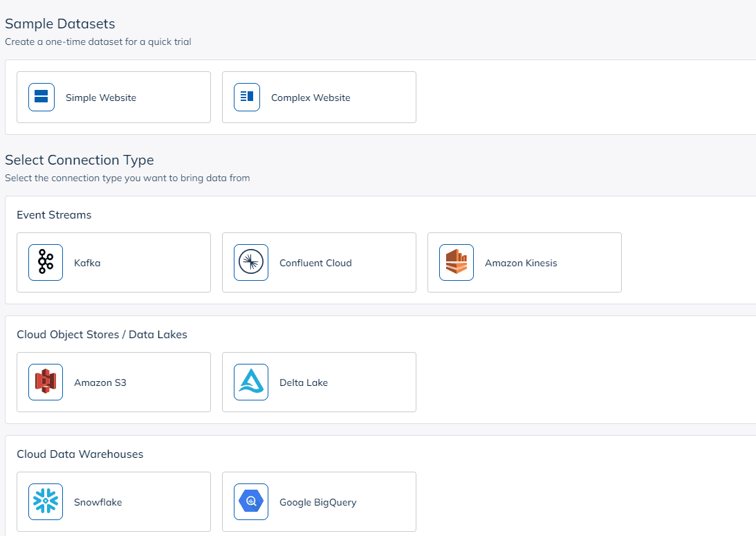Select the Kafka icon

(x=45, y=262)
